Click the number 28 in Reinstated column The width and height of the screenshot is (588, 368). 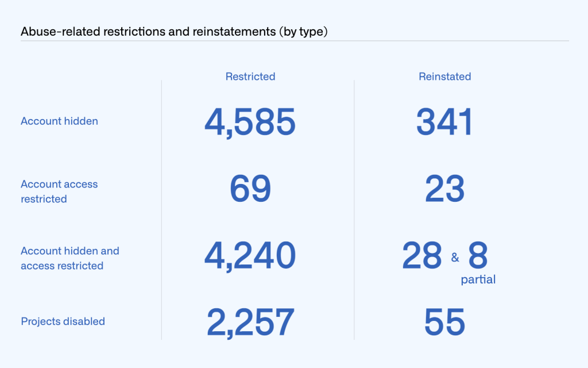coord(423,256)
